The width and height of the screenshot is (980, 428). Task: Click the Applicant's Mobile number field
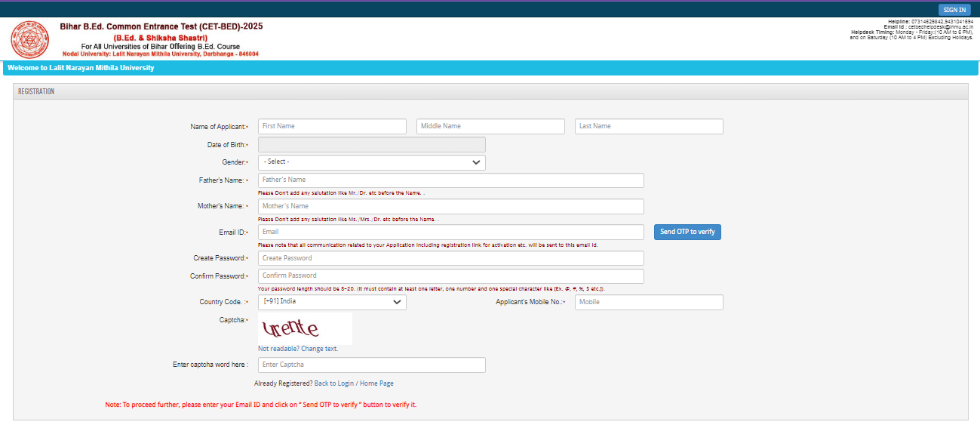point(649,302)
